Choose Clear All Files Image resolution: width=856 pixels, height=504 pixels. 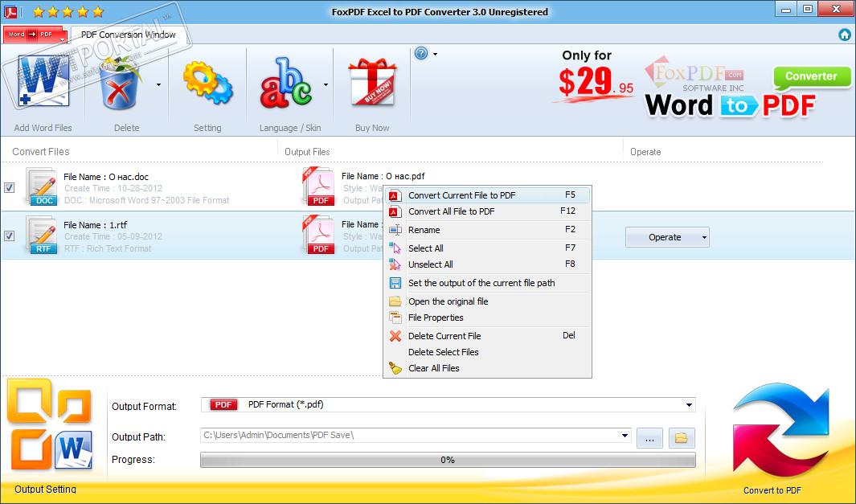tap(487, 368)
